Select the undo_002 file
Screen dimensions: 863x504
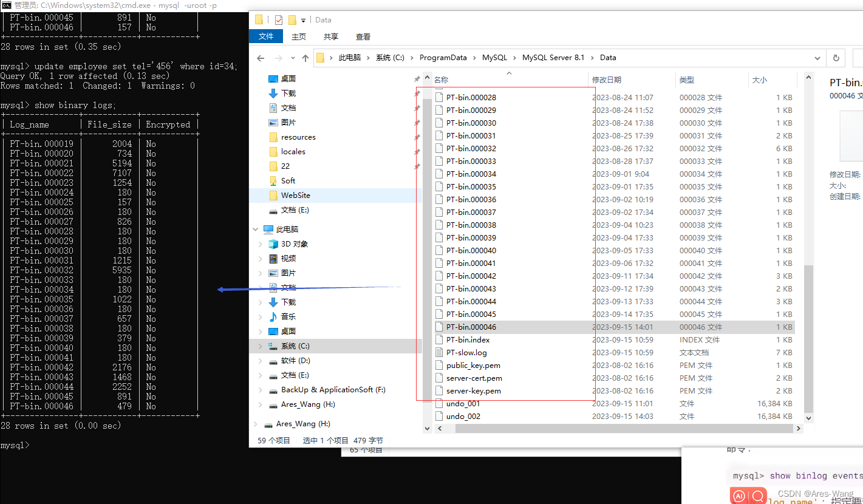click(463, 416)
